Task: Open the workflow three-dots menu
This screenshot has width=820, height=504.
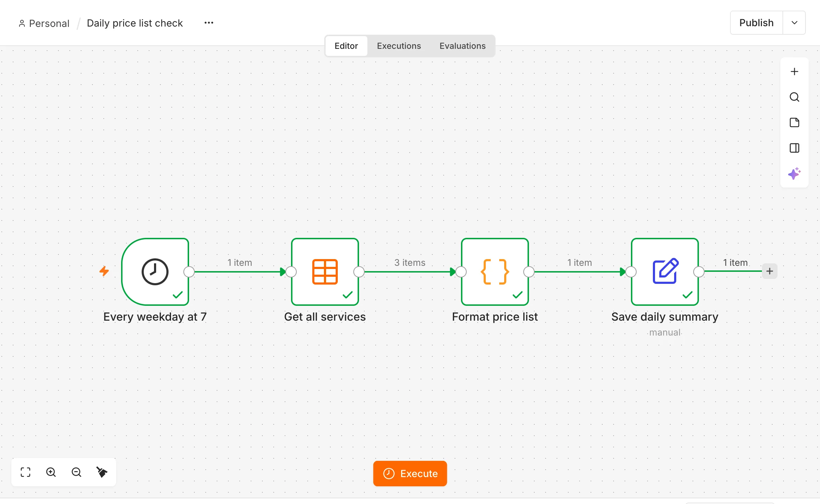Action: tap(209, 23)
